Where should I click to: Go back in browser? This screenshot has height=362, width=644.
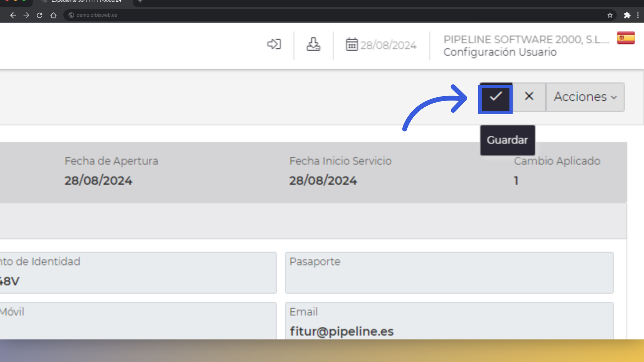pos(13,15)
